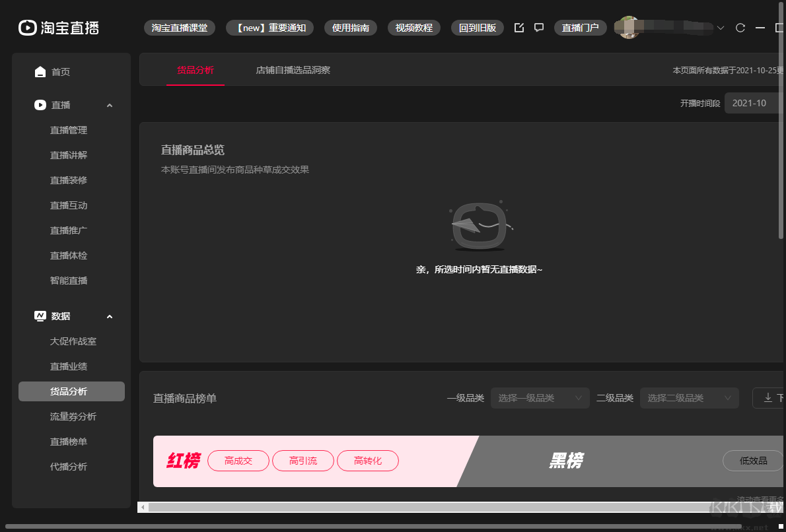Select the 直播 play icon in the sidebar
Viewport: 786px width, 532px height.
point(40,104)
